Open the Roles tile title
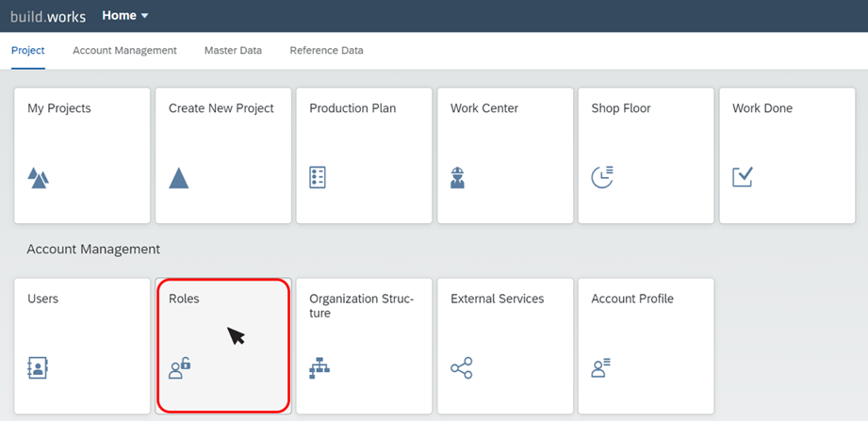 click(184, 299)
